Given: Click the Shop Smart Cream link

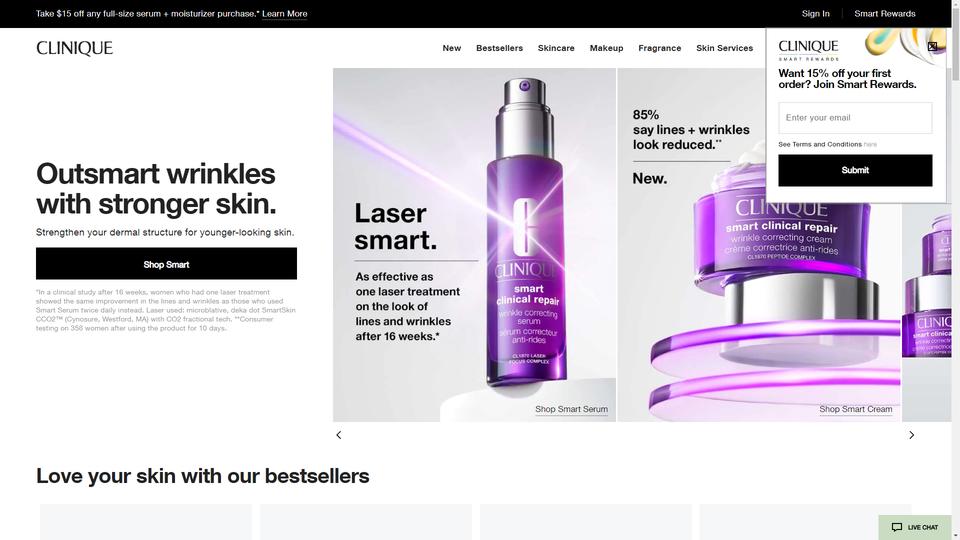Looking at the screenshot, I should pyautogui.click(x=855, y=409).
